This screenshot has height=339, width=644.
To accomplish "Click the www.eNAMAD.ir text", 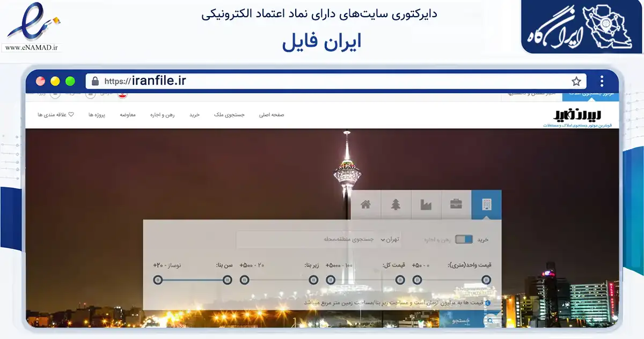I will pos(31,48).
